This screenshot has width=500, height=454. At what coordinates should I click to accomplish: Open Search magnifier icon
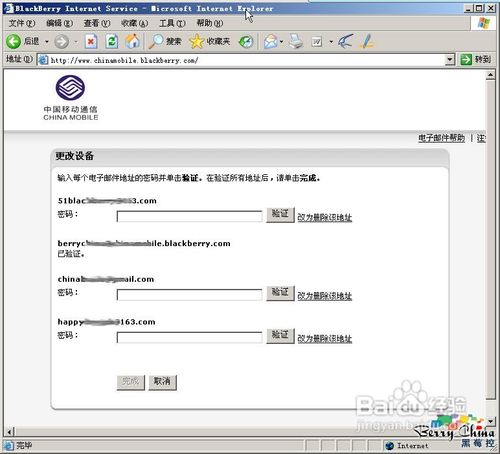(x=155, y=42)
